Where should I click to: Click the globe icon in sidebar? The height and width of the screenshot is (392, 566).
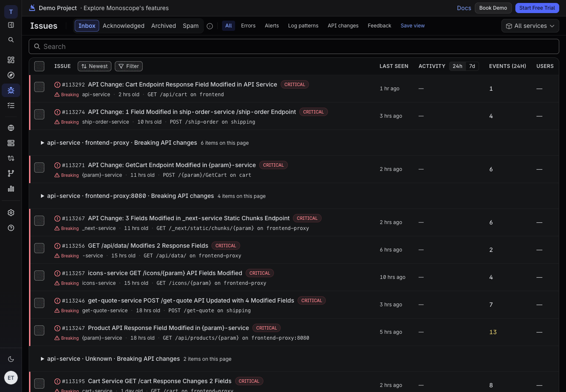[x=11, y=128]
